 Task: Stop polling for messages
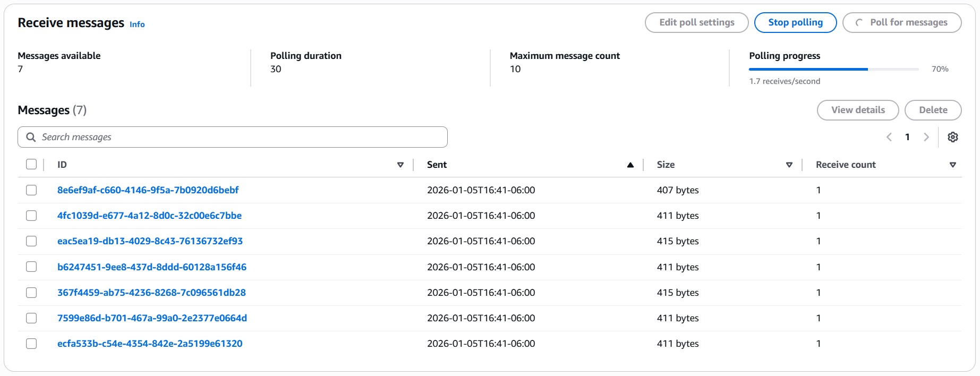pyautogui.click(x=795, y=22)
